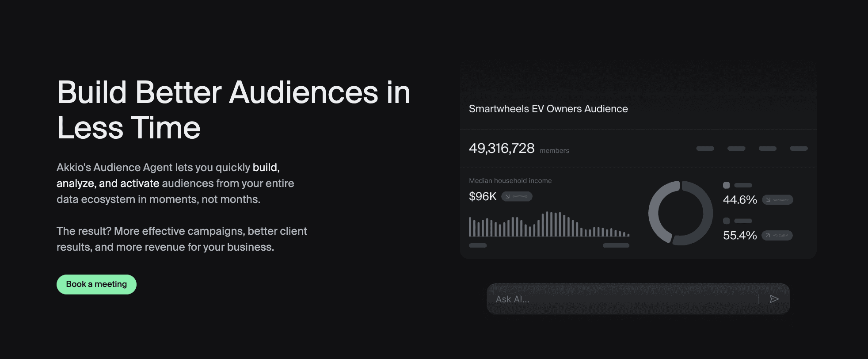This screenshot has height=359, width=868.
Task: Click the $96K value
Action: (x=483, y=196)
